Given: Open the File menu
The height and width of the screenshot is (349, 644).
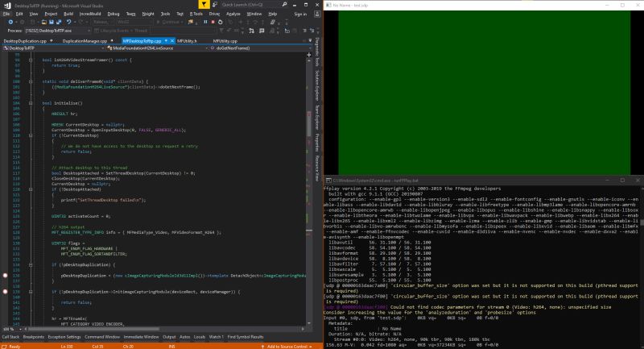Looking at the screenshot, I should pos(6,14).
